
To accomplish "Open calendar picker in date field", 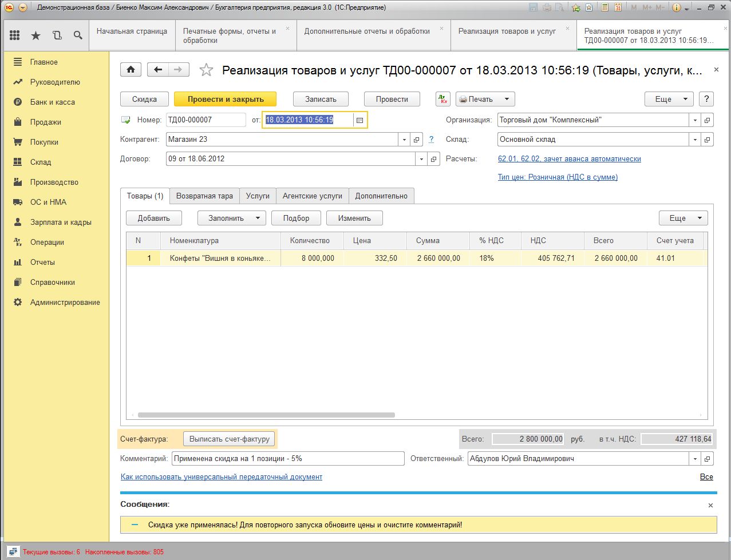I will 359,120.
